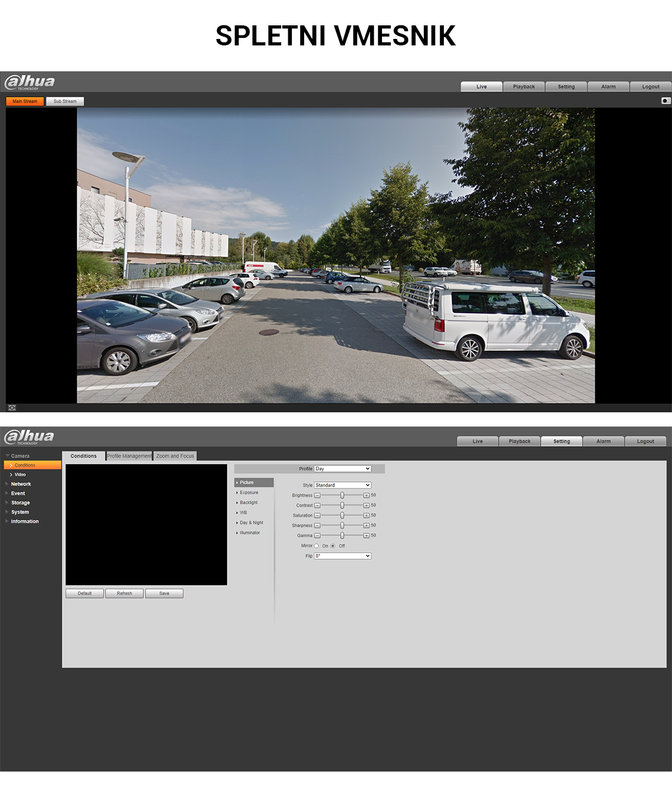Open the Exposure settings section

coord(249,493)
